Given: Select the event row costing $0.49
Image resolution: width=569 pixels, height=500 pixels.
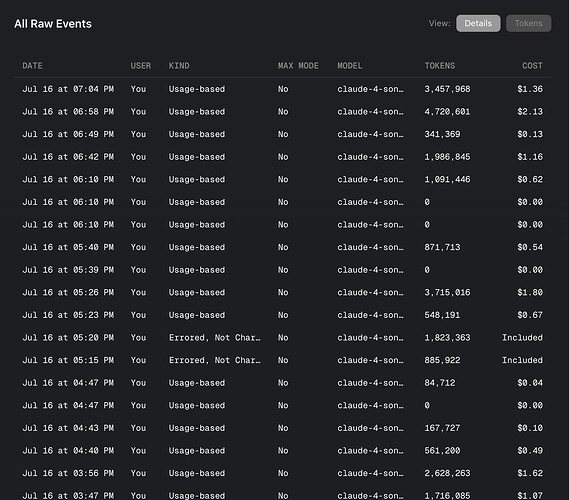Looking at the screenshot, I should pos(283,451).
